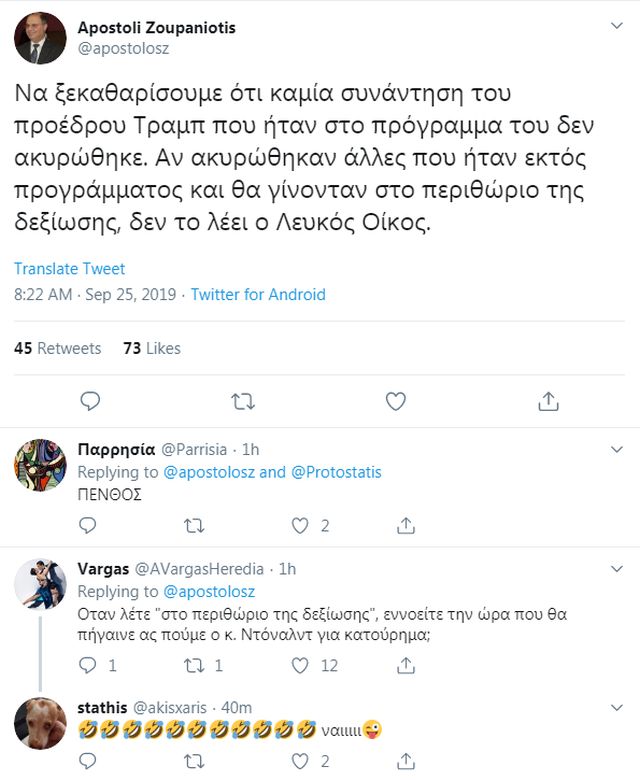640x781 pixels.
Task: View the 45 Retweets list
Action: coord(57,348)
